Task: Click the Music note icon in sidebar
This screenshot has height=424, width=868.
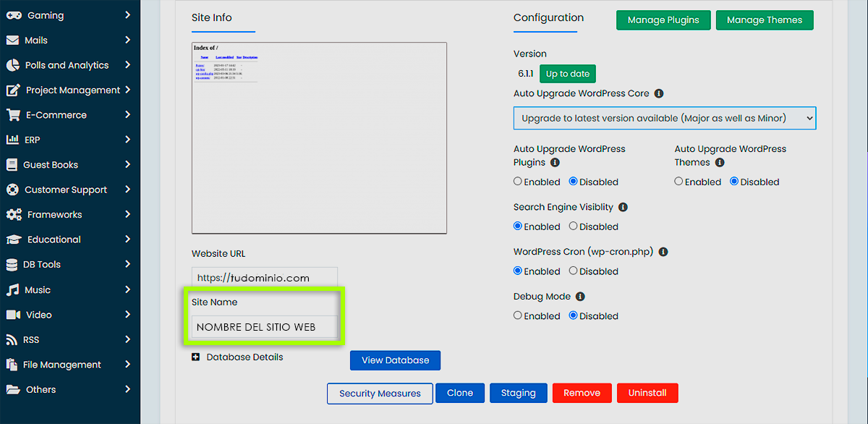Action: pyautogui.click(x=12, y=290)
